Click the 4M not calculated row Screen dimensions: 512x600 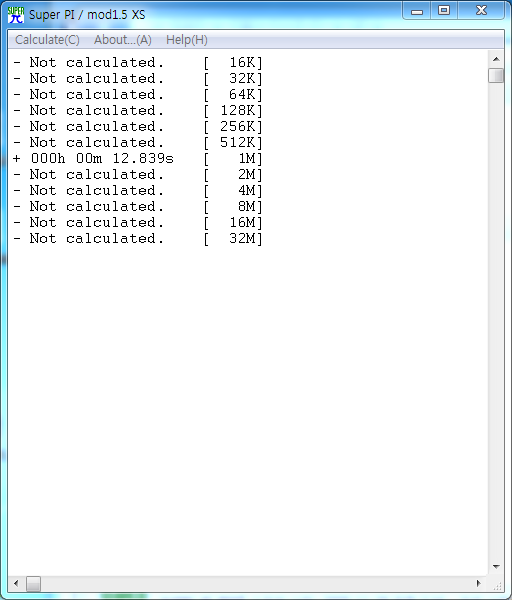(138, 191)
